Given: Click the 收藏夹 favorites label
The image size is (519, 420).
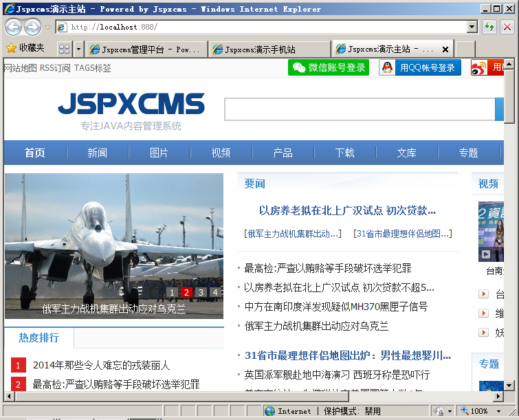Looking at the screenshot, I should (32, 48).
